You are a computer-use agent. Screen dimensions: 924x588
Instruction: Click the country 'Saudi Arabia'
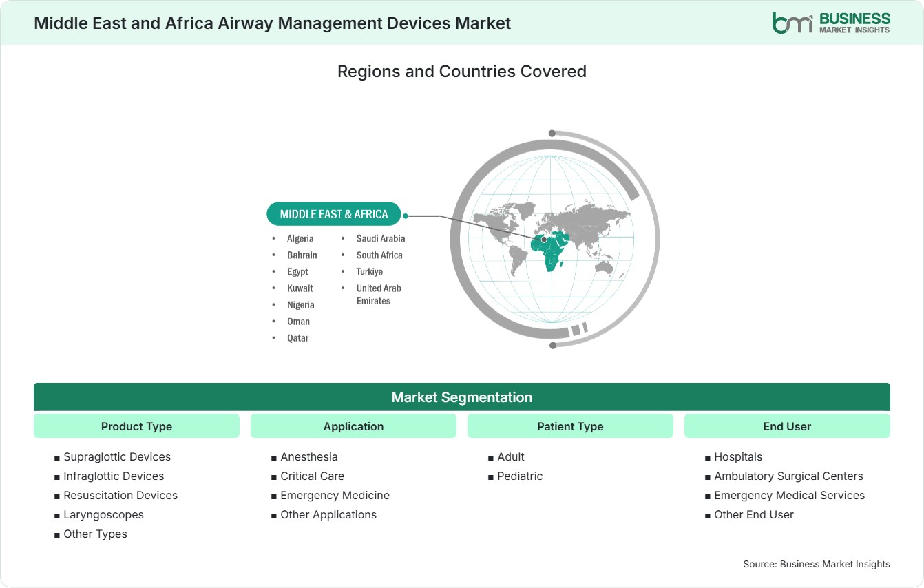pyautogui.click(x=381, y=238)
